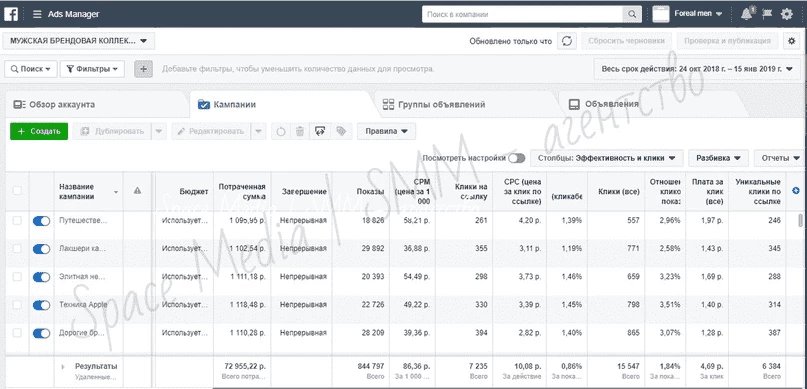The image size is (807, 389).
Task: Check the Путешестве... row checkbox
Action: (17, 221)
